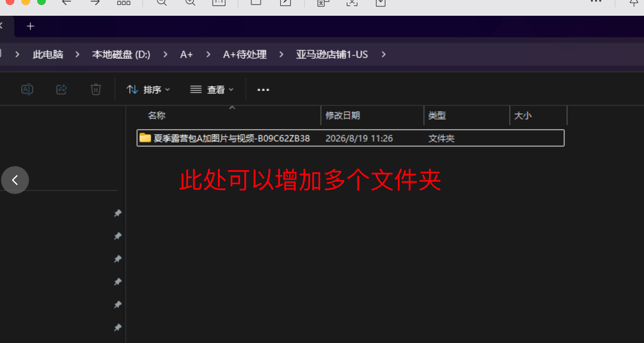Click 亚马逊店铺1-US in address bar
The image size is (644, 343).
tap(332, 54)
